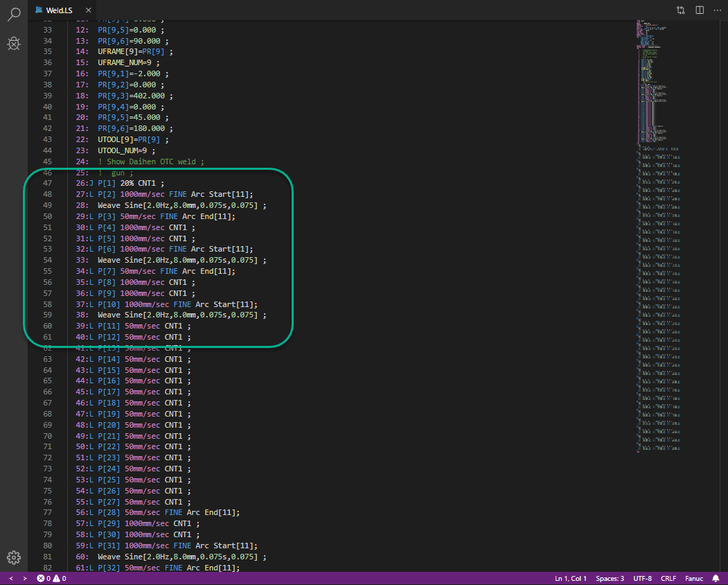Click the warnings count in status bar
728x585 pixels.
click(x=60, y=578)
